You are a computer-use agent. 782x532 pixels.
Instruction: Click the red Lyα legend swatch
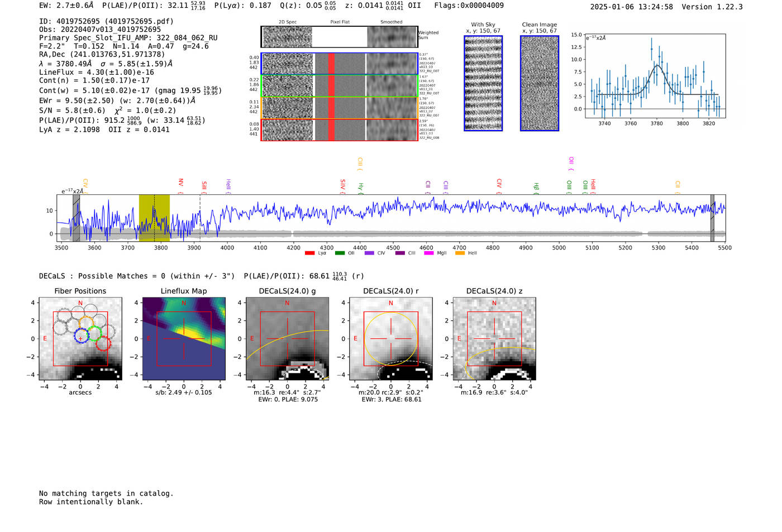(x=309, y=253)
